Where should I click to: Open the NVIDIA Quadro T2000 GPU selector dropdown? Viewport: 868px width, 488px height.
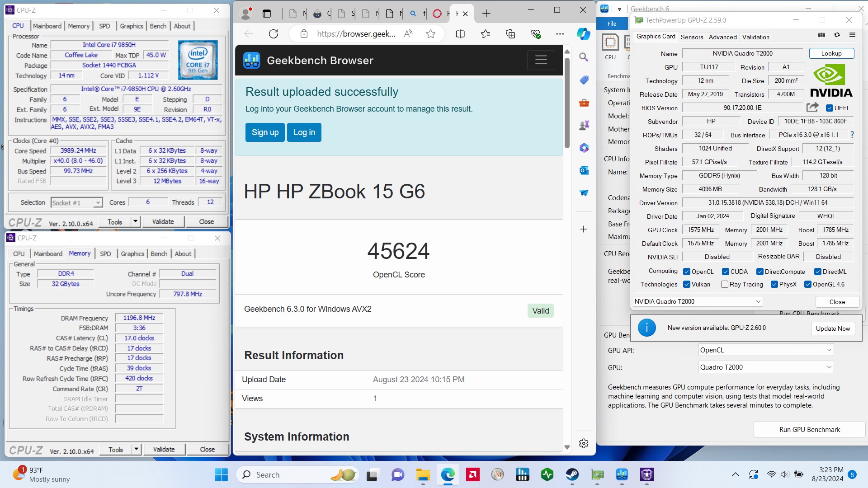698,301
